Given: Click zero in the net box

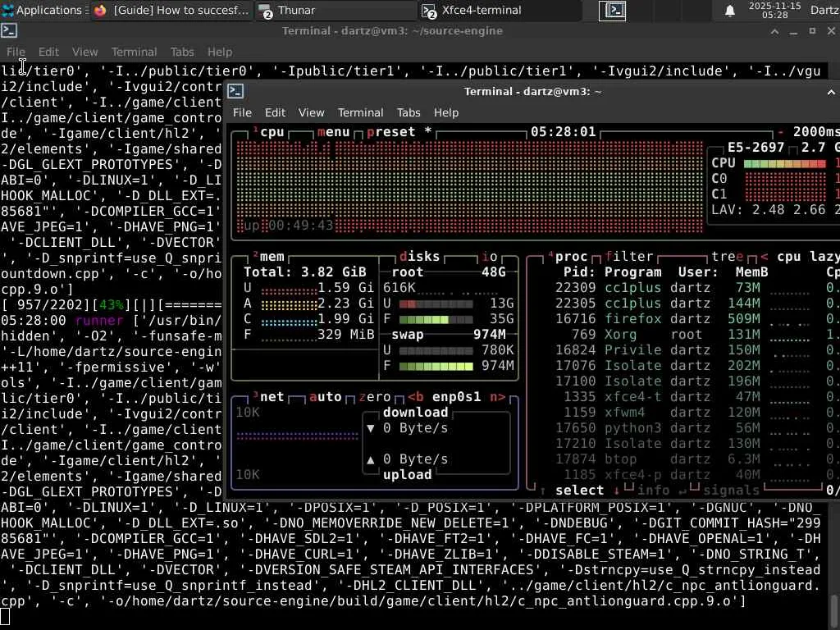Looking at the screenshot, I should pyautogui.click(x=374, y=397).
